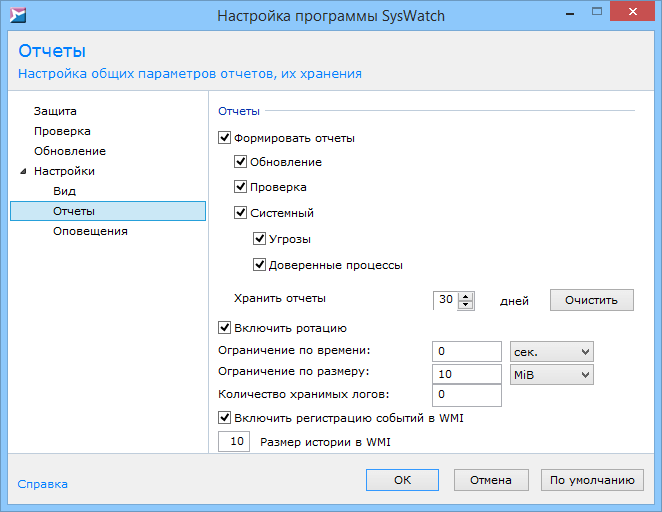The width and height of the screenshot is (662, 512).
Task: Collapse the Настройки tree node
Action: pyautogui.click(x=23, y=171)
